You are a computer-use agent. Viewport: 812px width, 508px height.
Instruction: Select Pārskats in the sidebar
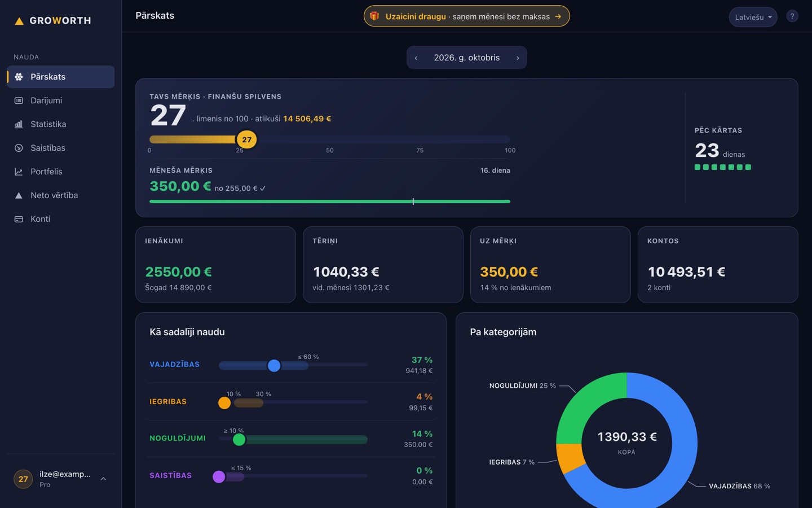[61, 77]
